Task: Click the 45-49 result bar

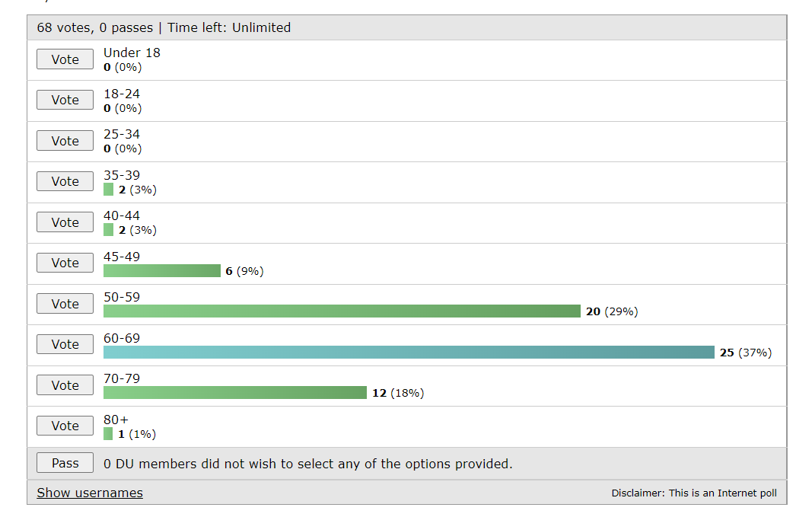Action: pyautogui.click(x=161, y=271)
